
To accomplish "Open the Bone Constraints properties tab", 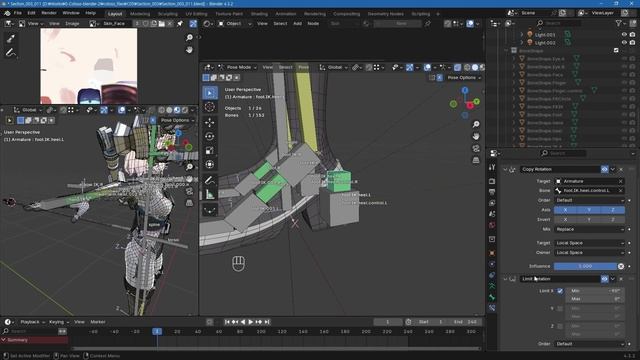I will pyautogui.click(x=492, y=308).
